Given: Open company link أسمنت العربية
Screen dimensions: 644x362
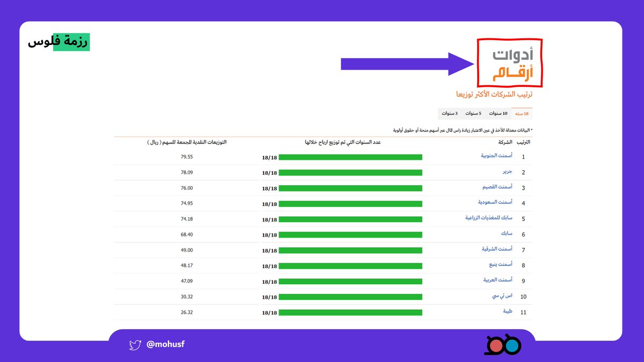Looking at the screenshot, I should 497,280.
